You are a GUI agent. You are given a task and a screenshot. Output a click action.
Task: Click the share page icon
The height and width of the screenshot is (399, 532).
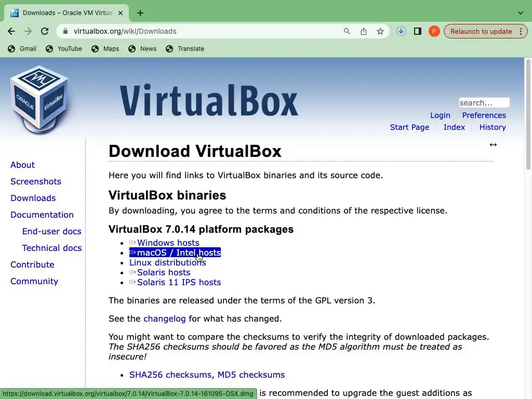coord(363,31)
